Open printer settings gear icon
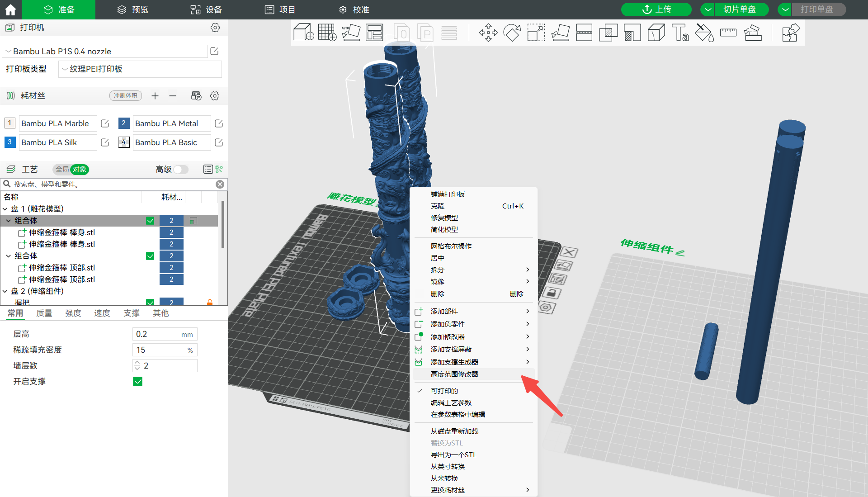 click(x=215, y=28)
